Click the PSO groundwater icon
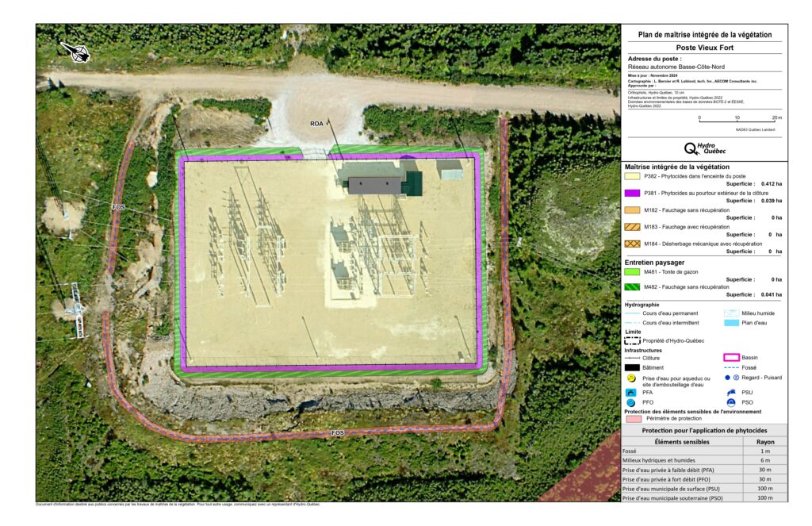Screen dimensions: 812x526 click(x=730, y=403)
